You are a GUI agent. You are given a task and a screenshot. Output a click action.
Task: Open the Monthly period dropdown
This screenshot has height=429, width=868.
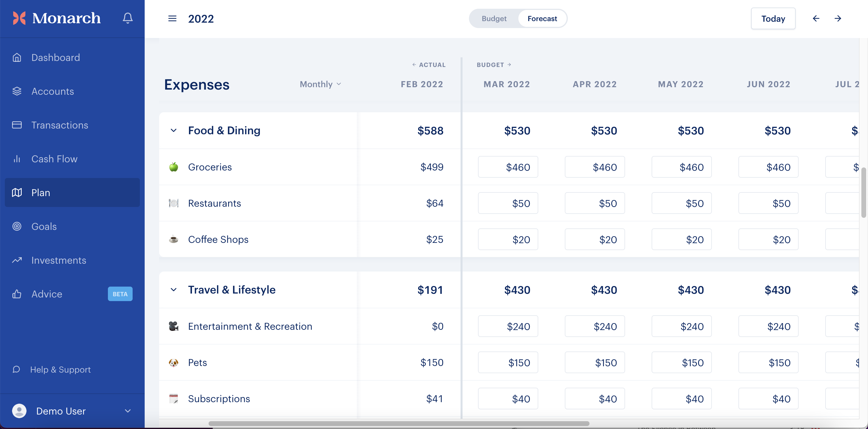click(x=320, y=84)
